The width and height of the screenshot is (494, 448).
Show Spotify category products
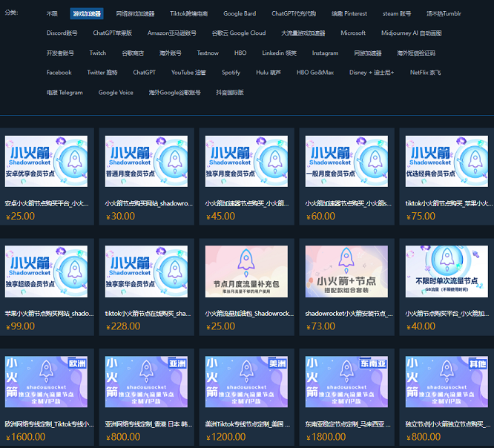click(x=231, y=73)
